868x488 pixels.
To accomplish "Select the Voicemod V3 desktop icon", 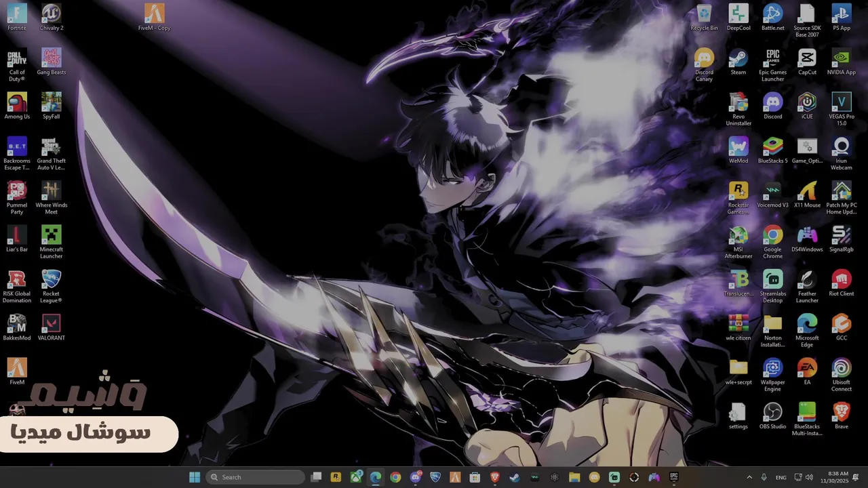I will pos(773,195).
